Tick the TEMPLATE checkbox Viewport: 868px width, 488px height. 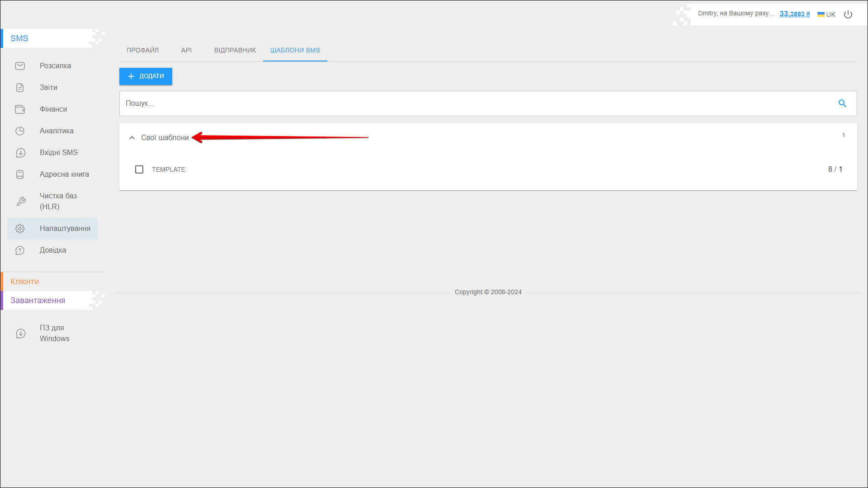[x=139, y=169]
